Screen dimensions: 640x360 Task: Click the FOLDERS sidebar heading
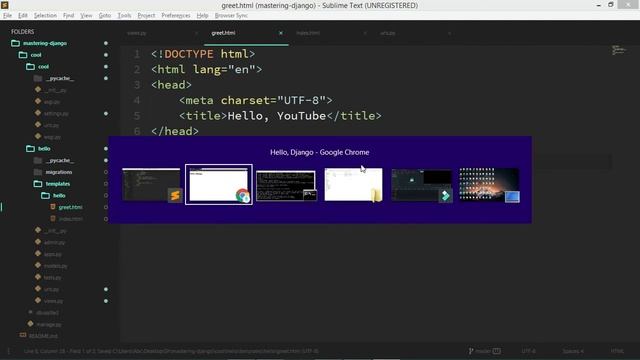click(x=22, y=31)
